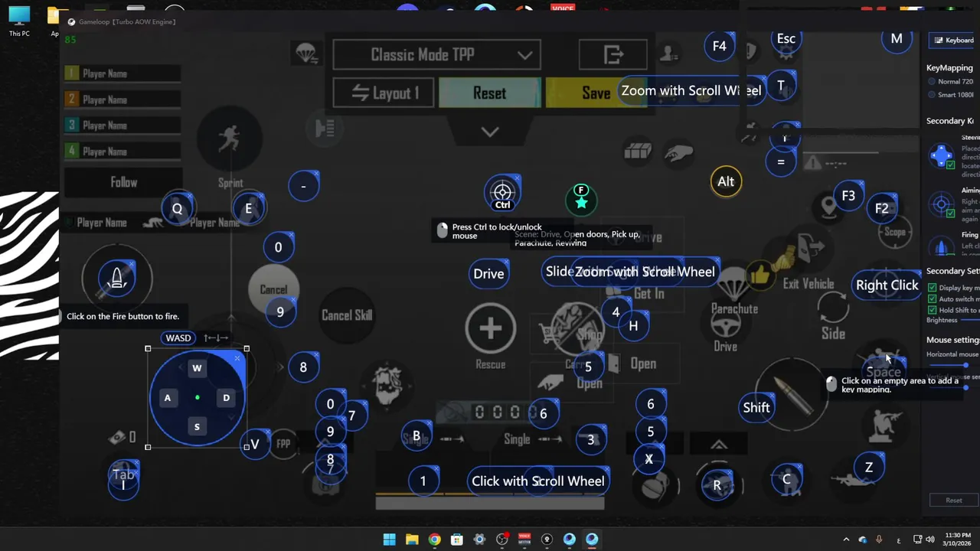Click the layout Reset button
Viewport: 980px width, 551px height.
[490, 93]
